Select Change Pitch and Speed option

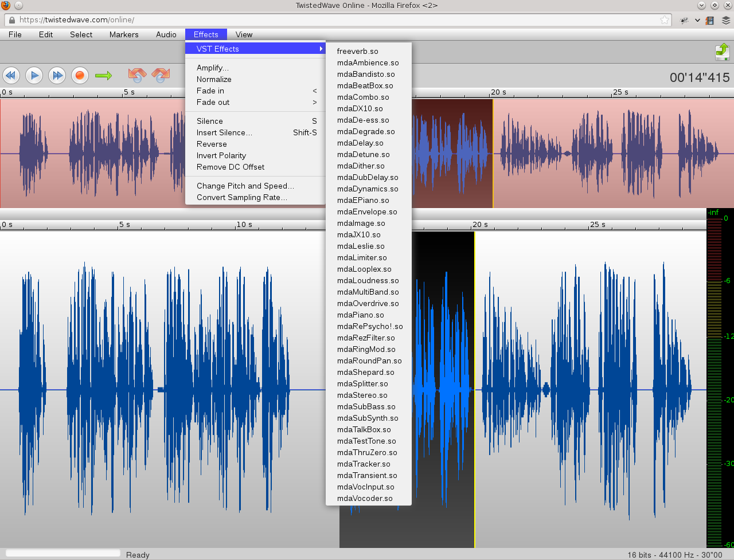click(x=245, y=186)
